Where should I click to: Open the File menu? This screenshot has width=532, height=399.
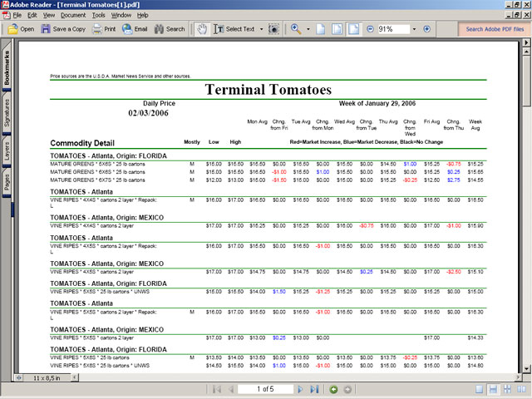pyautogui.click(x=17, y=15)
